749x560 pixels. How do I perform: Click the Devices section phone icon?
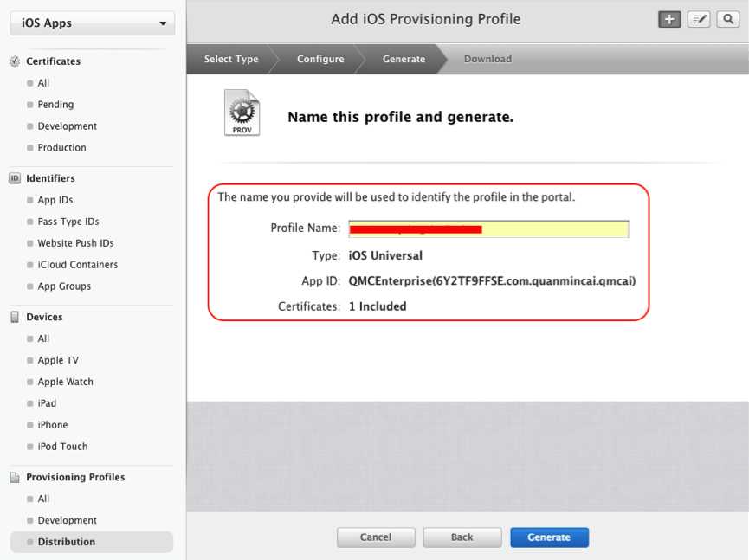(x=15, y=317)
